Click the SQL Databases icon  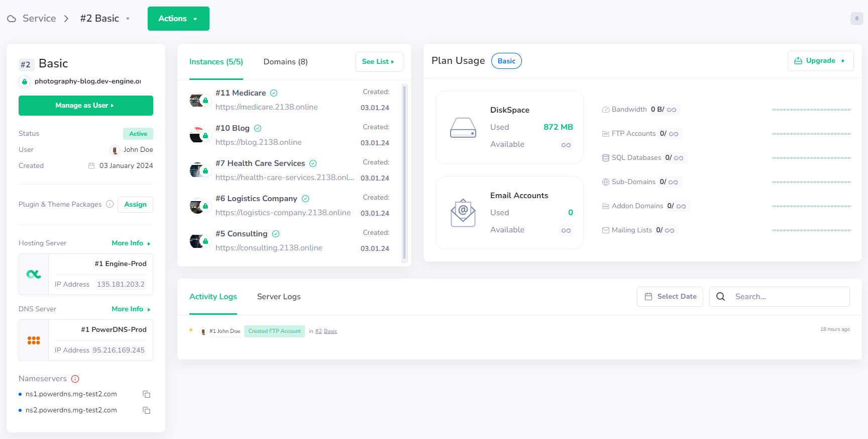point(606,158)
